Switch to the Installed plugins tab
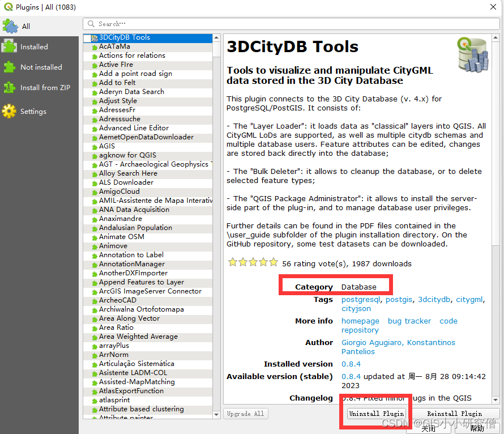 tap(39, 47)
